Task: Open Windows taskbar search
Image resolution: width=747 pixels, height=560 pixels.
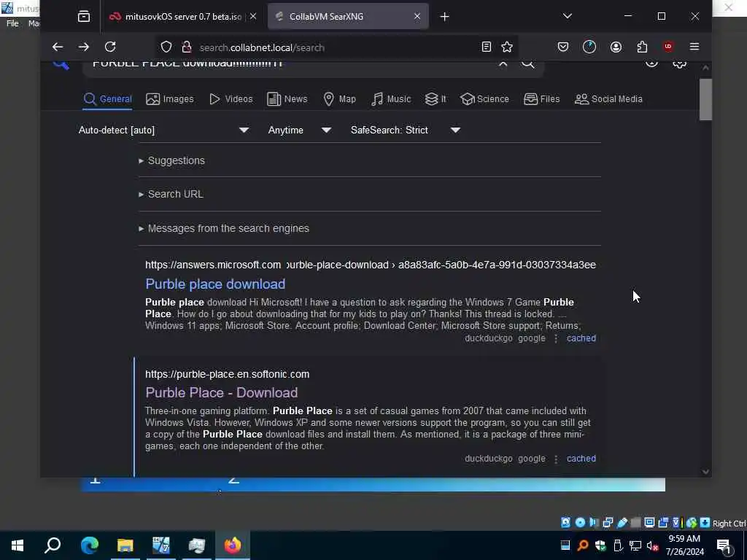Action: pos(53,545)
